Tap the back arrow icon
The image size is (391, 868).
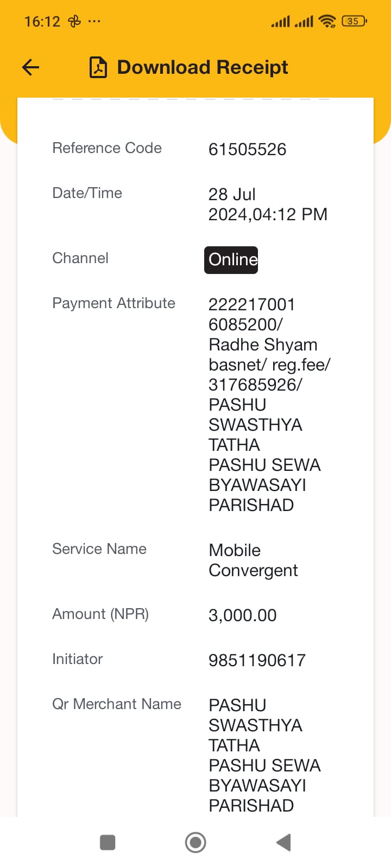[x=31, y=67]
